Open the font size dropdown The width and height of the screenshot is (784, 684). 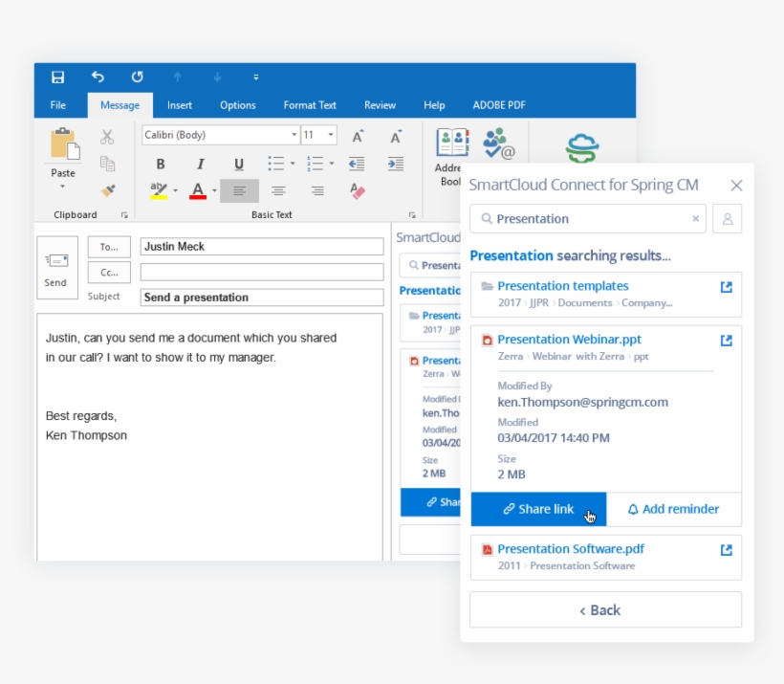tap(332, 135)
